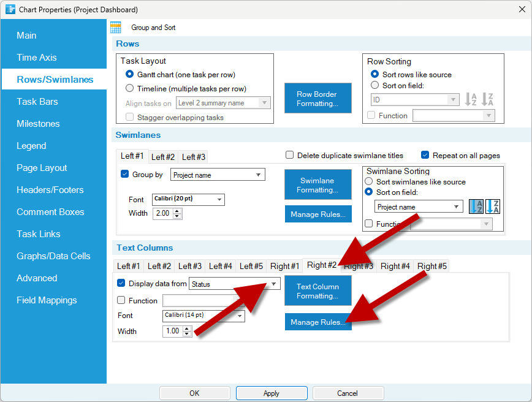Choose swimlane Sort on field radio
Viewport: 532px width, 402px height.
pos(368,192)
